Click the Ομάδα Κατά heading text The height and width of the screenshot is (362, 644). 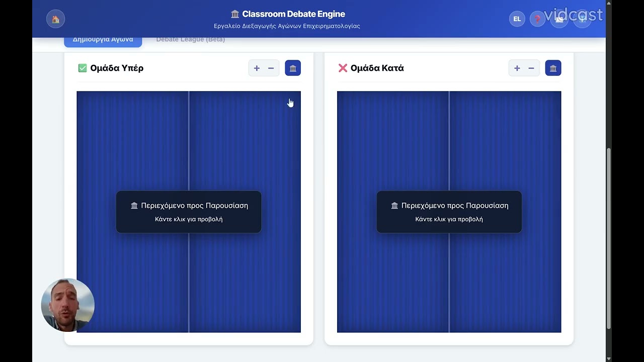pyautogui.click(x=377, y=68)
